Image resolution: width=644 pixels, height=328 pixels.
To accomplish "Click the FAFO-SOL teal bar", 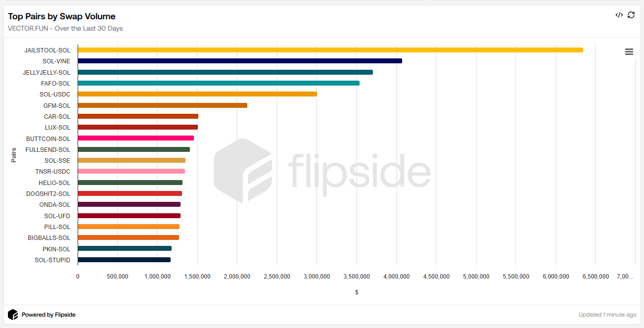I will [x=219, y=83].
